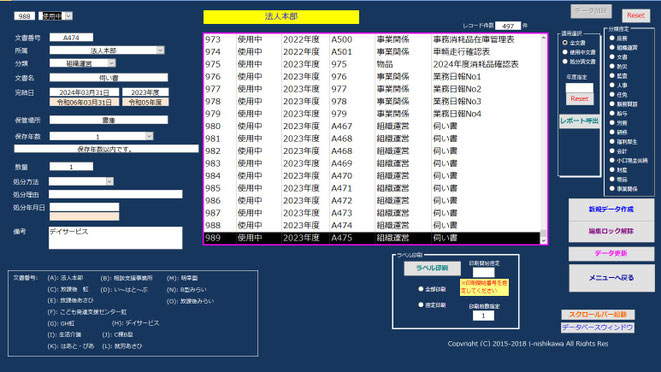Select row 976 業務日報No1
Screen dimensions: 661x372
[372, 77]
